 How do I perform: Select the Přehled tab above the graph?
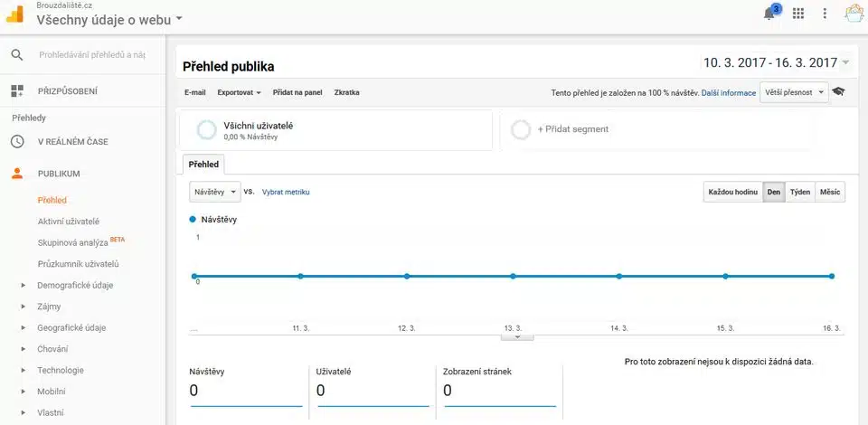click(203, 165)
